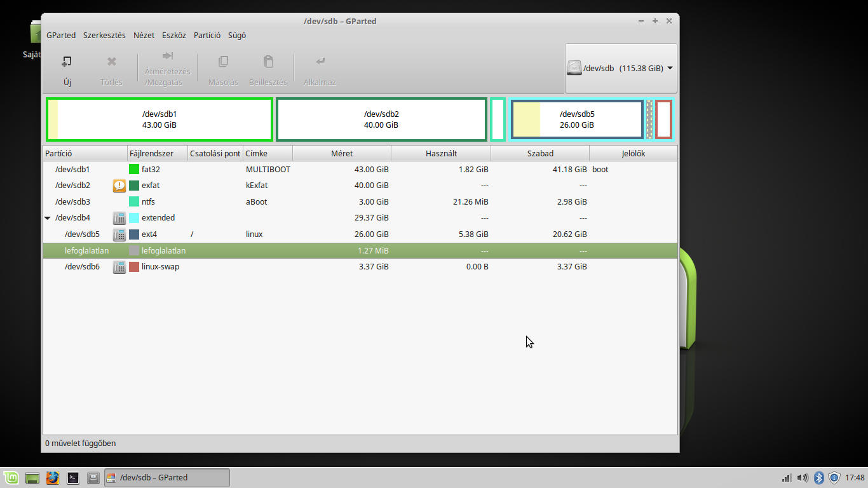868x488 pixels.
Task: Select the /dev/sdb2 row in the partition list
Action: click(x=360, y=186)
